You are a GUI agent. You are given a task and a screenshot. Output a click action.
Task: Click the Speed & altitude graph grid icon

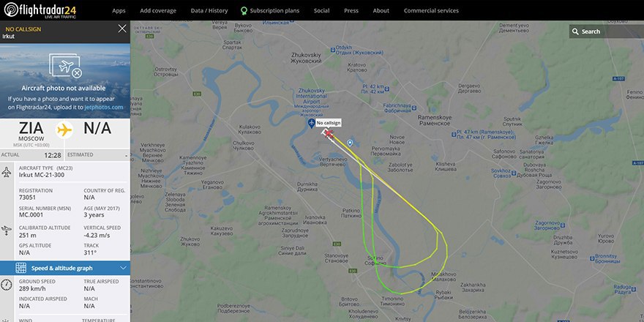tap(21, 268)
